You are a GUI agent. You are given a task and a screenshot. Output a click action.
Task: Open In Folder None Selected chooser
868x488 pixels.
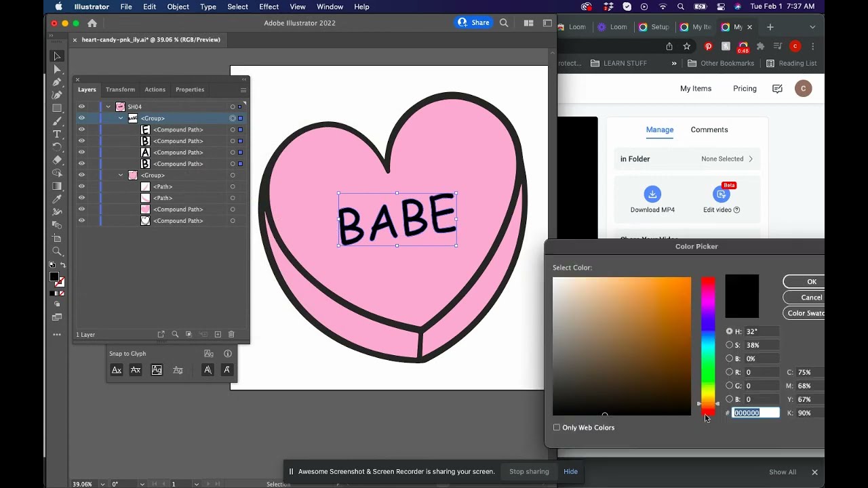pyautogui.click(x=686, y=159)
